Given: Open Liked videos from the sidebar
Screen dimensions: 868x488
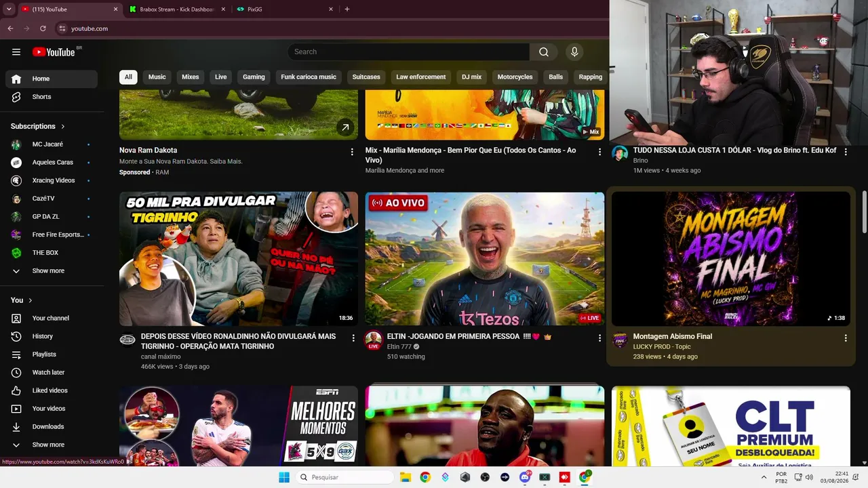Looking at the screenshot, I should point(52,390).
